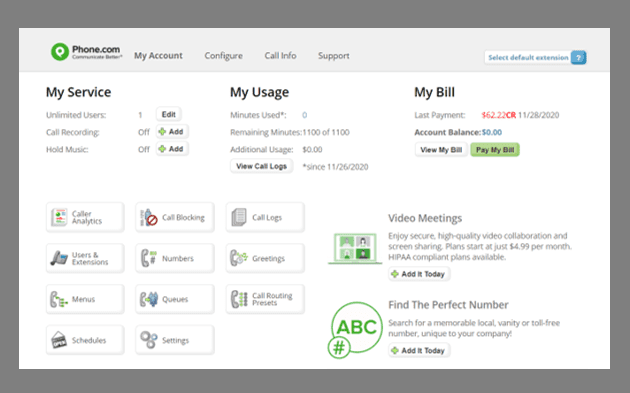Open the Queues tile
630x393 pixels.
tap(175, 299)
